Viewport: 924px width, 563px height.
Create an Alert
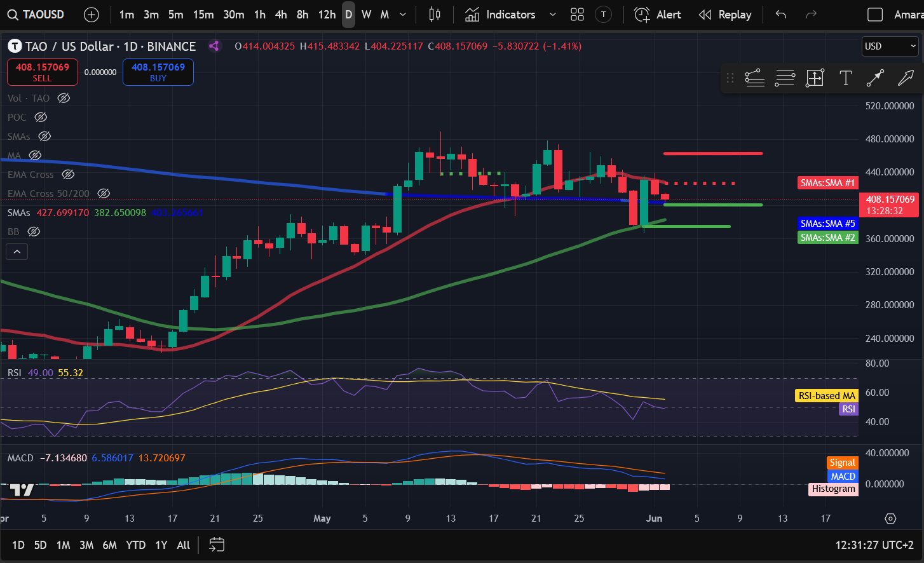point(658,15)
